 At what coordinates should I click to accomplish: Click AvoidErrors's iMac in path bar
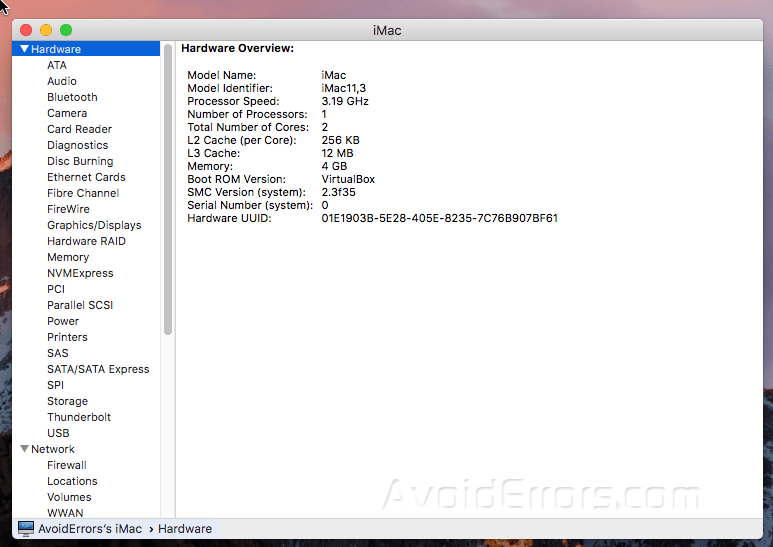point(90,529)
